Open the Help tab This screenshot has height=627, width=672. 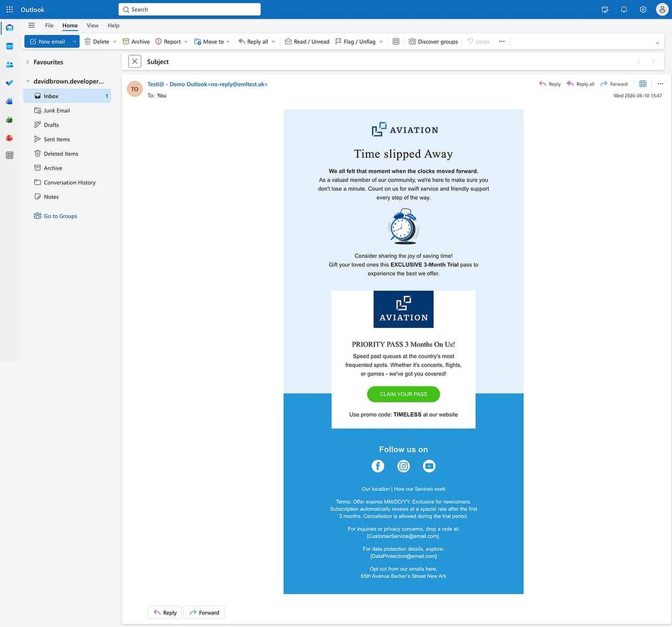[x=114, y=26]
